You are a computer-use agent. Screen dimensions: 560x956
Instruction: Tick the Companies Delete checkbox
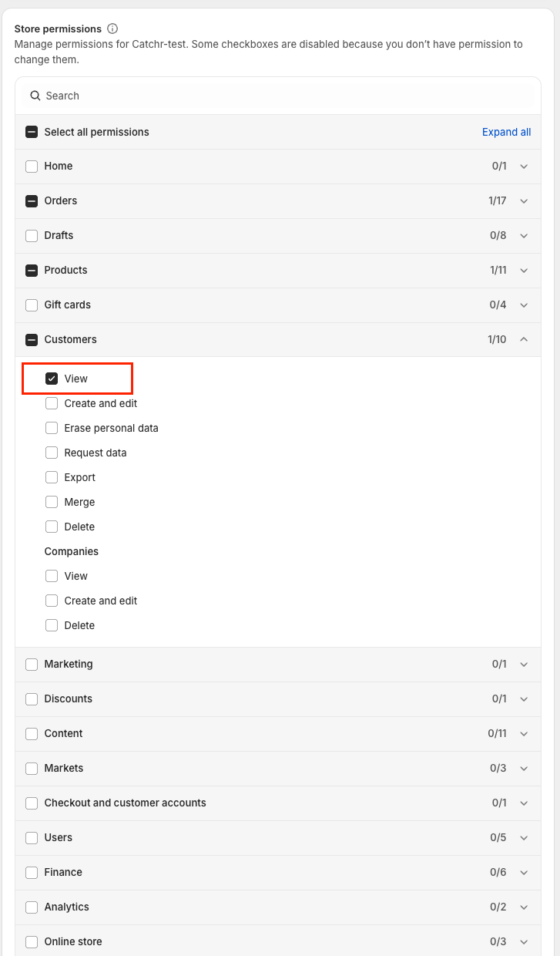(52, 625)
